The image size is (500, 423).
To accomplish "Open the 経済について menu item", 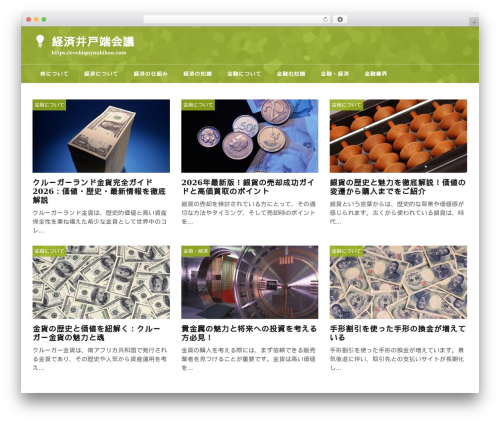I will 101,74.
